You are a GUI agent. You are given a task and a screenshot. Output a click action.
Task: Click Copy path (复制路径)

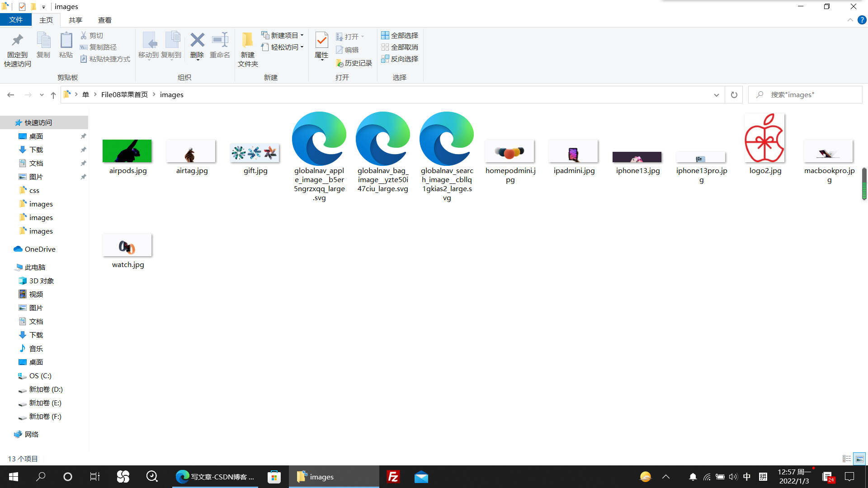[x=98, y=47]
